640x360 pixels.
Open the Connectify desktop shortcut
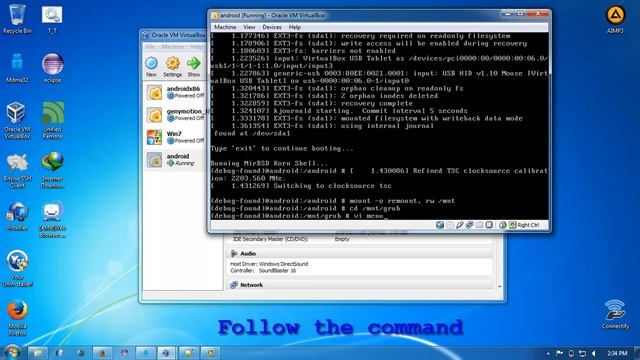[615, 314]
